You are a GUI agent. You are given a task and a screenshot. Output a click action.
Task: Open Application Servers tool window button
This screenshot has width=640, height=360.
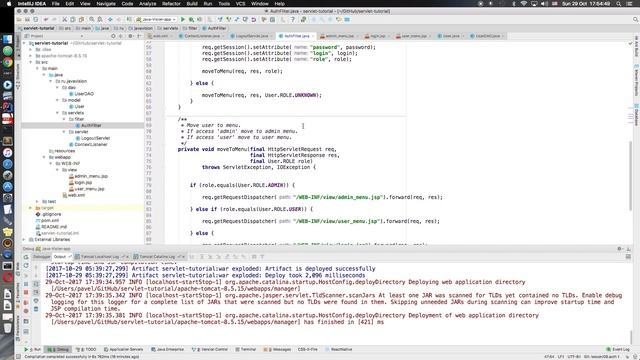pos(124,349)
